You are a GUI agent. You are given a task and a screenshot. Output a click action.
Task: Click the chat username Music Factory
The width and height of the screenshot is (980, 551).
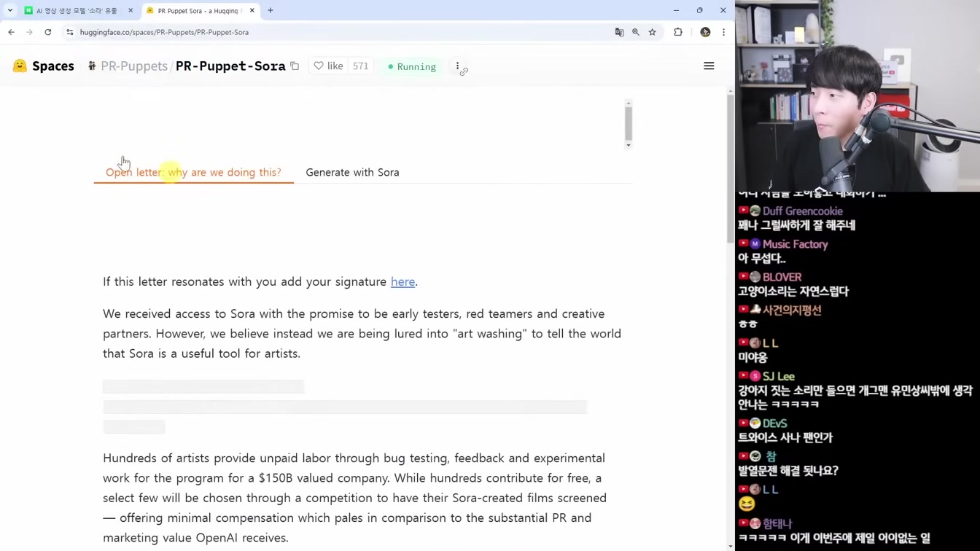click(x=796, y=244)
